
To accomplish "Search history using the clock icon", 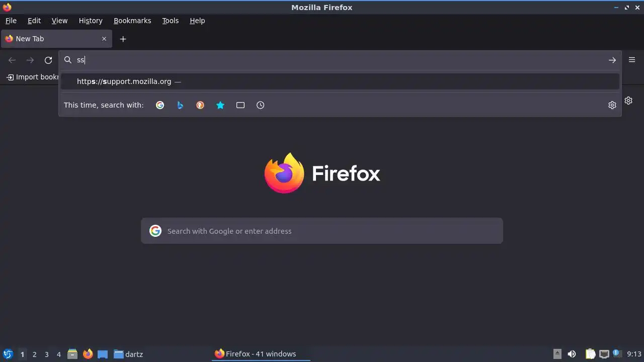I will 260,105.
